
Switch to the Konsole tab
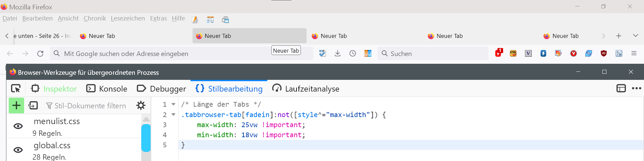[107, 89]
